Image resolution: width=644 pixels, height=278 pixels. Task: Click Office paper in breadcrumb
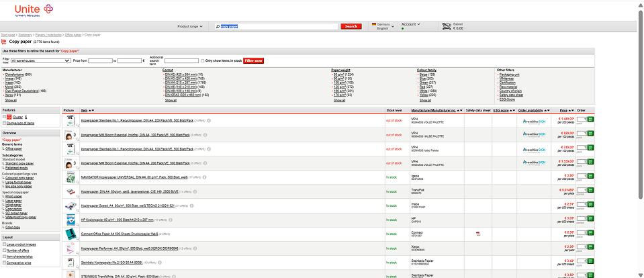coord(73,35)
